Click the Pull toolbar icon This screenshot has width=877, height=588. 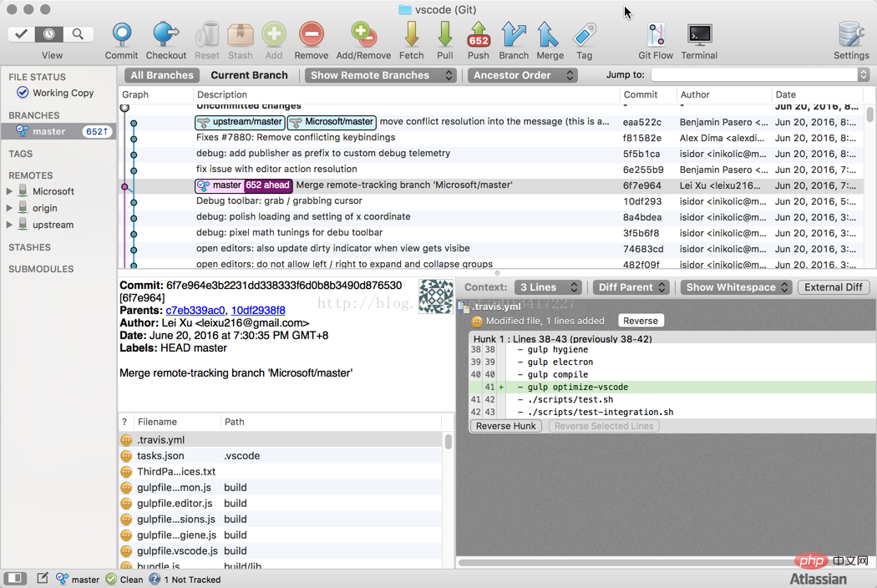click(445, 34)
